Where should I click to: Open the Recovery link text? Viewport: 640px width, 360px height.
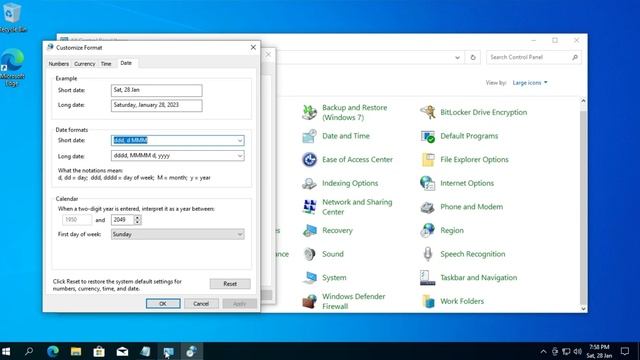coord(337,231)
